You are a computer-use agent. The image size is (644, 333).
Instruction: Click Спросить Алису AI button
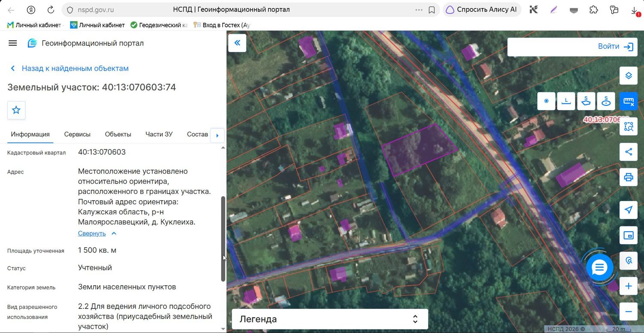(x=482, y=9)
